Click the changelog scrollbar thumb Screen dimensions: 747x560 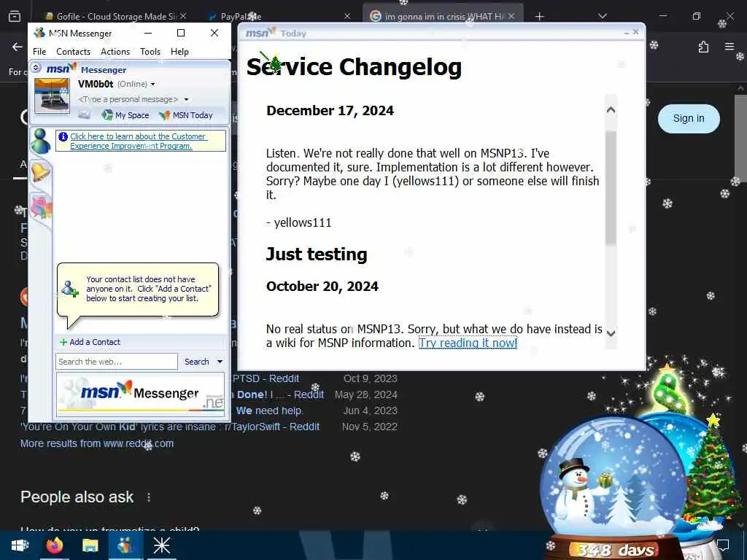click(611, 188)
